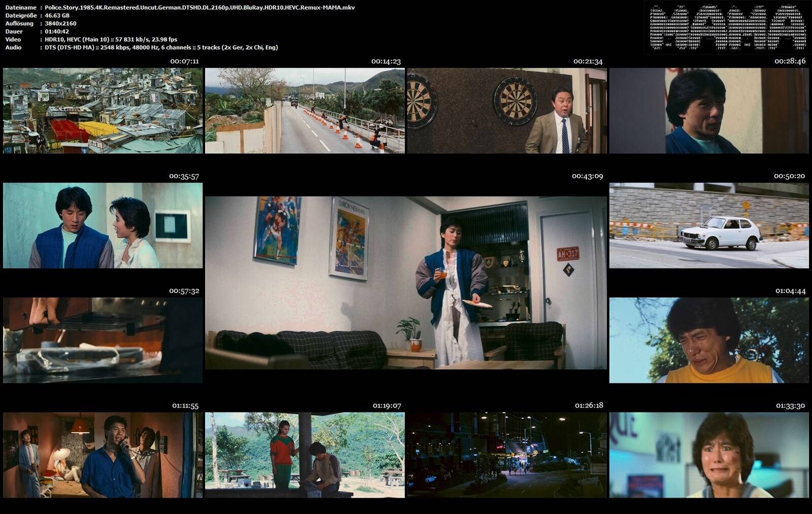Screen dimensions: 812x514
Task: Click the Video label in the info header
Action: [x=13, y=39]
